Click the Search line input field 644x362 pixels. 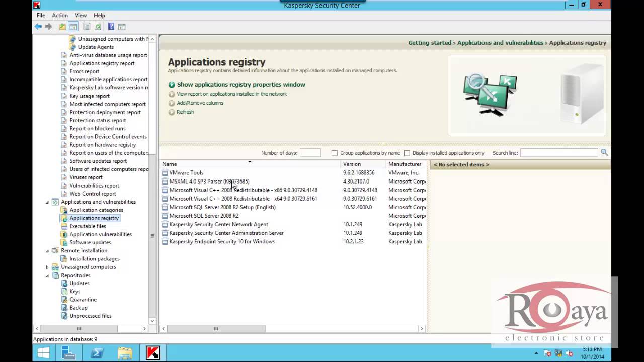click(559, 153)
